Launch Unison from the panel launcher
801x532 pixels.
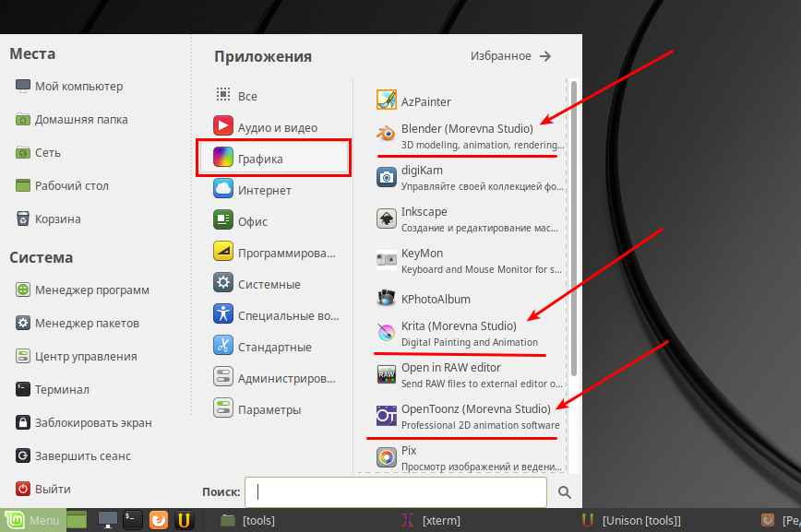tap(184, 520)
